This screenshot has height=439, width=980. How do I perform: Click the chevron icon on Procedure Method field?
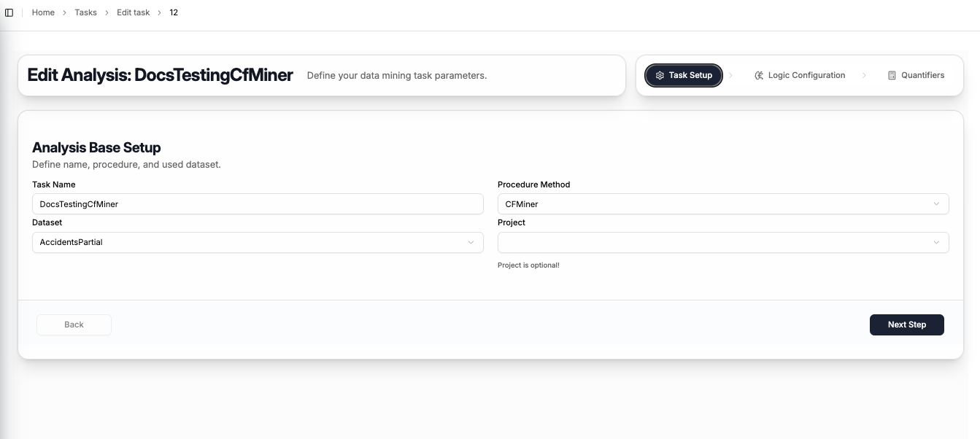(x=937, y=203)
